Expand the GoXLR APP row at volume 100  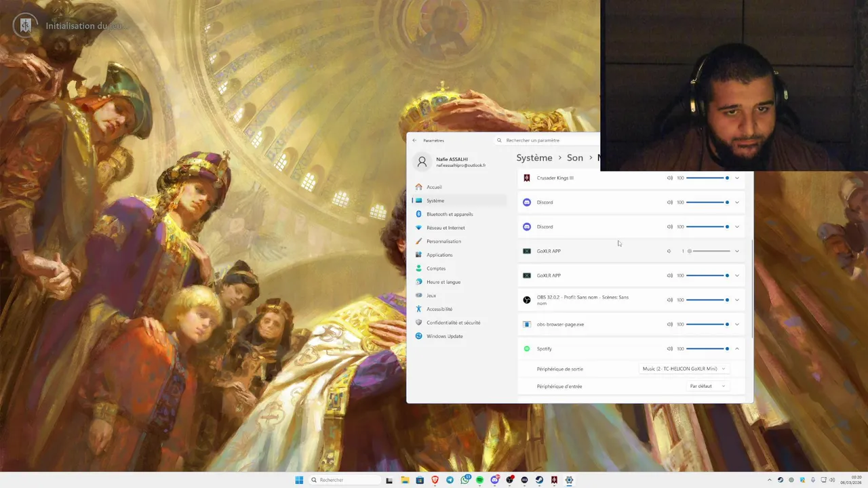[x=737, y=276]
